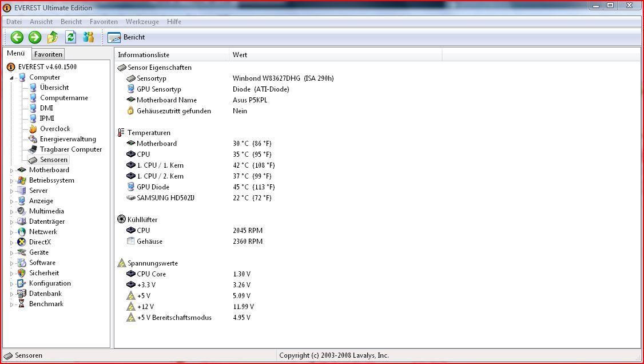
Task: Select the Computername tree item
Action: (x=63, y=98)
